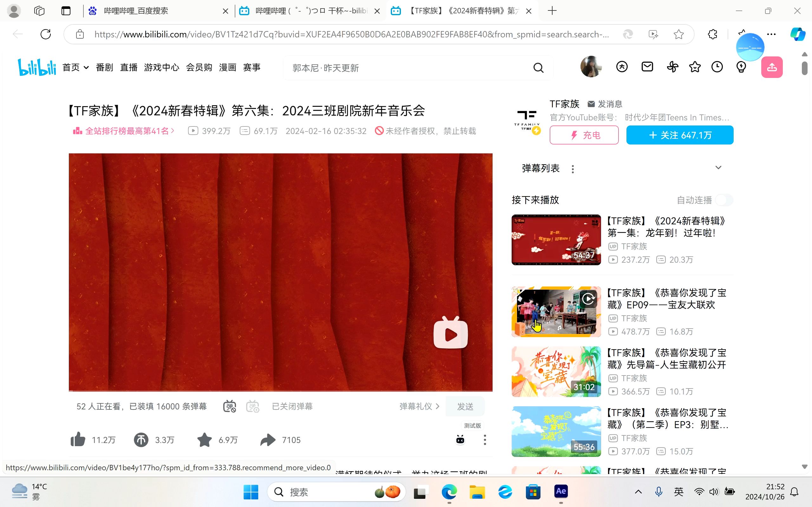Enable danmaku via the 弹 TV icon
Image resolution: width=812 pixels, height=507 pixels.
tap(230, 406)
